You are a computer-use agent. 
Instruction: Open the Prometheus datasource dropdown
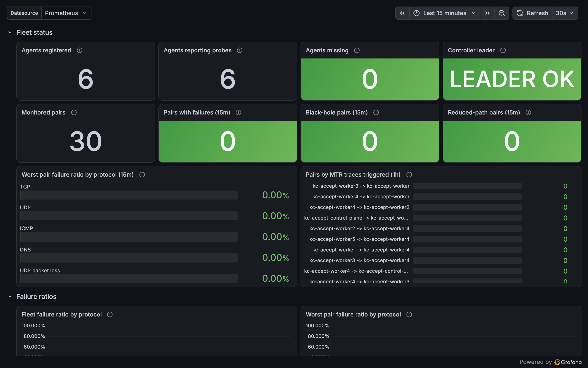[x=66, y=13]
